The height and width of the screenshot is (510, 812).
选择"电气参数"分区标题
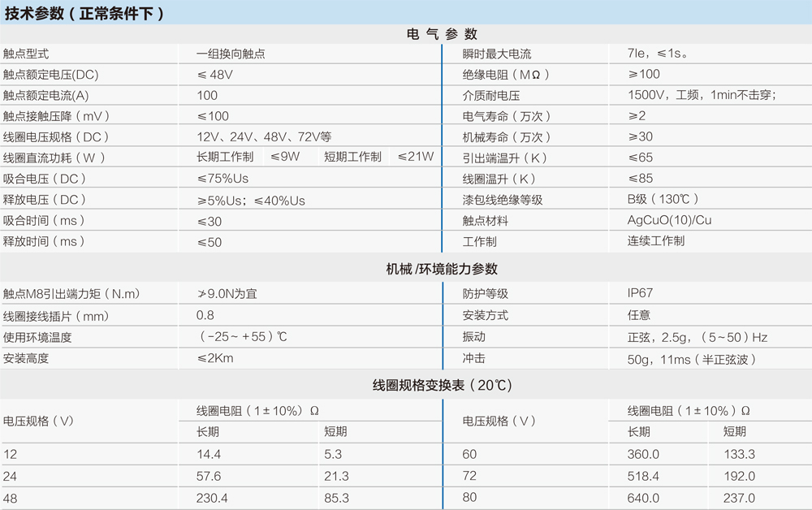coord(442,34)
